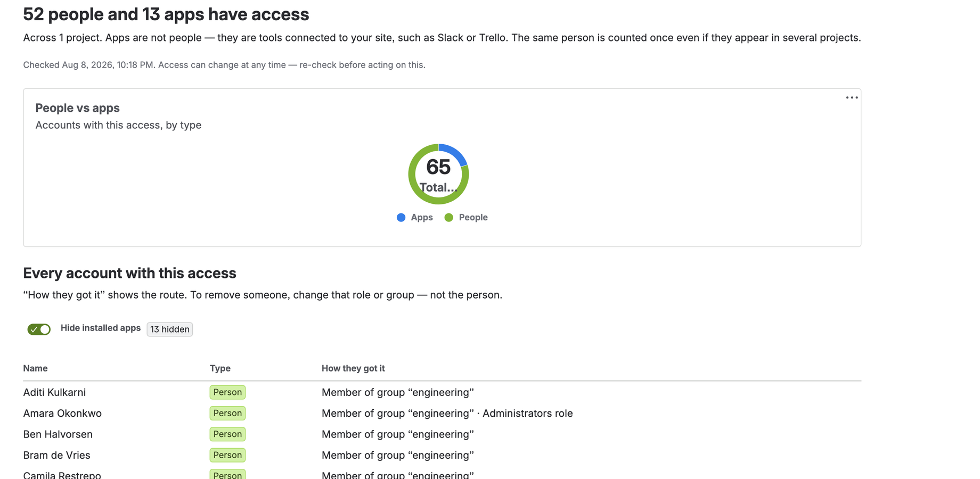
Task: Click the 13 hidden badge
Action: (x=169, y=329)
